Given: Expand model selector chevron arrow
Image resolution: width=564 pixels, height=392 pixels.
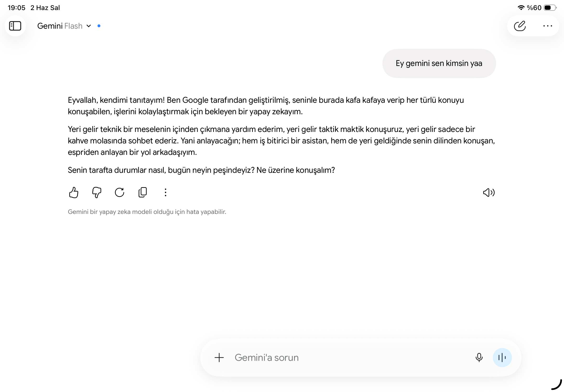Looking at the screenshot, I should click(89, 26).
